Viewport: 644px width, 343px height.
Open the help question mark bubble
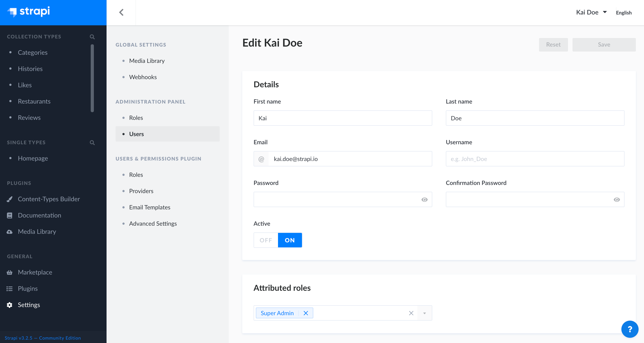click(x=630, y=329)
